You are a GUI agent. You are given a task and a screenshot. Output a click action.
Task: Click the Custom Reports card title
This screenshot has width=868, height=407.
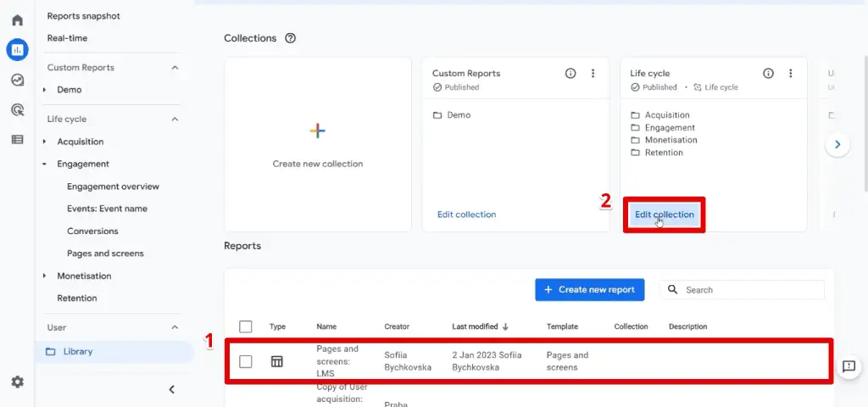[x=466, y=73]
